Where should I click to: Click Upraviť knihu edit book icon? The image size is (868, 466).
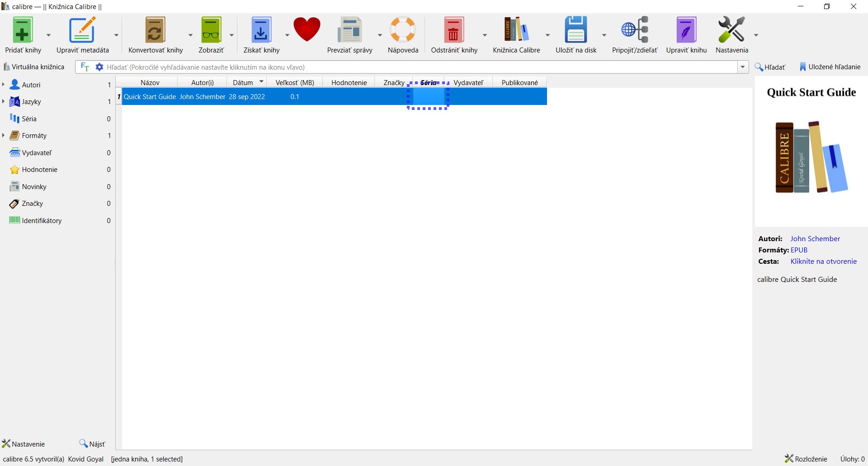point(686,30)
